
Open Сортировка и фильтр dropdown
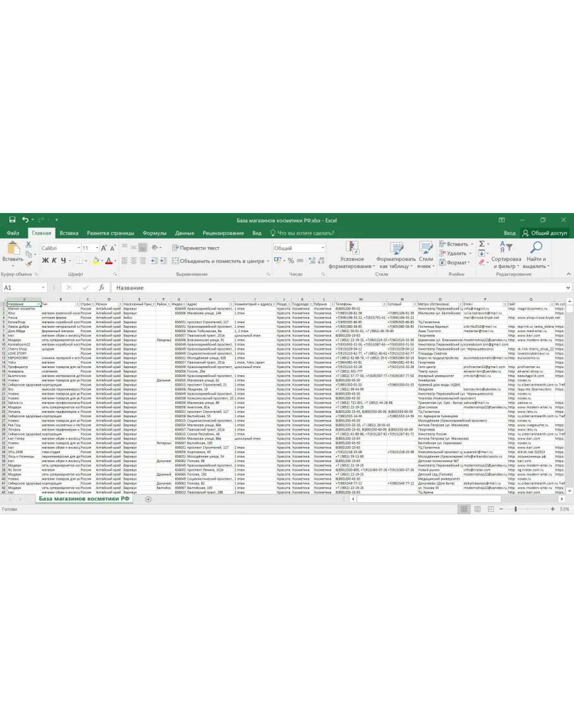(506, 255)
